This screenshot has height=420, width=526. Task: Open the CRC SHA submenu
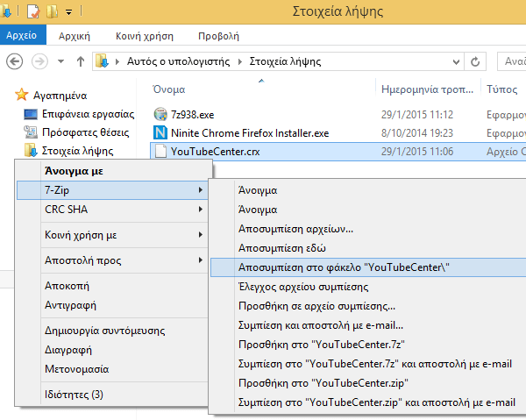[112, 210]
